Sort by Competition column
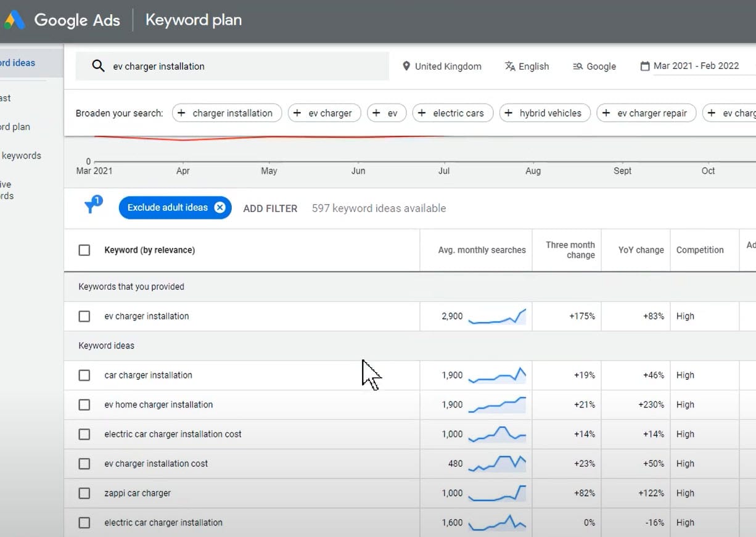Viewport: 756px width, 537px height. tap(700, 250)
